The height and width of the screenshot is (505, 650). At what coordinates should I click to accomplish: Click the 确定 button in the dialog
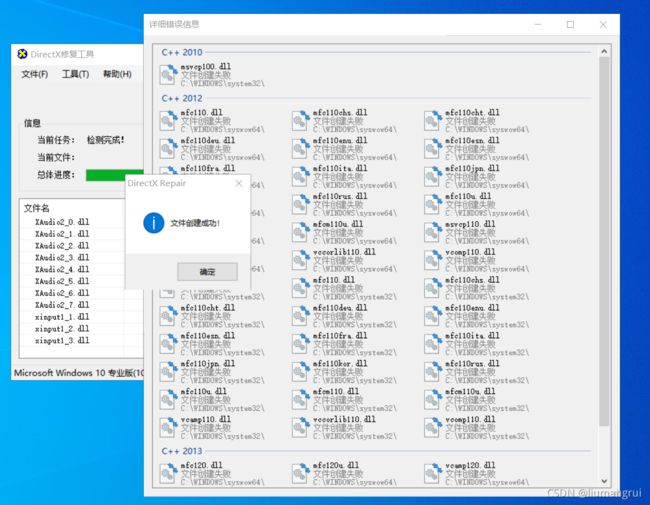click(x=207, y=272)
